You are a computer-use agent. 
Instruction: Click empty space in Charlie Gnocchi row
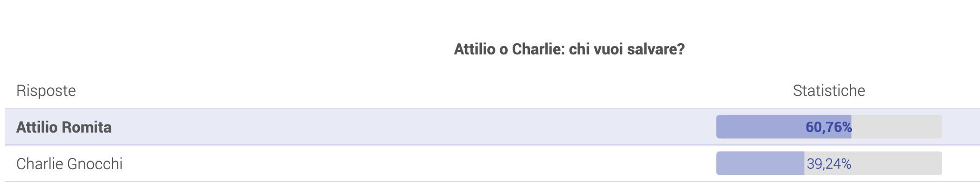coord(411,164)
